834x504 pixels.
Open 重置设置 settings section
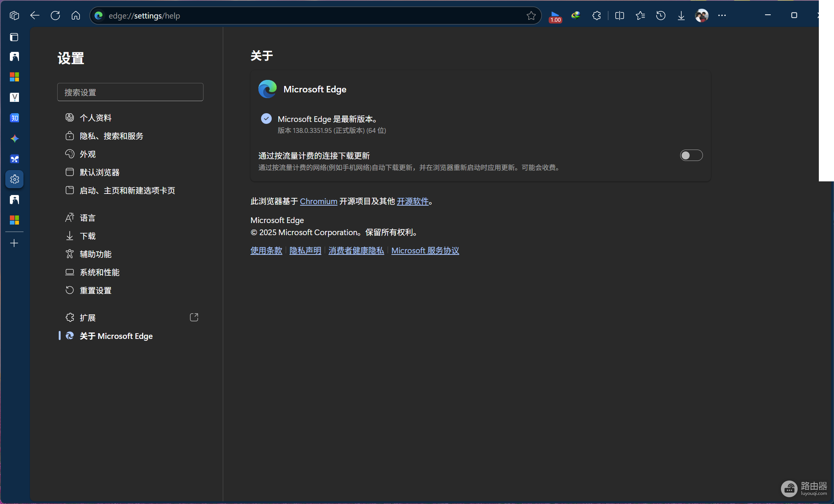coord(130,290)
